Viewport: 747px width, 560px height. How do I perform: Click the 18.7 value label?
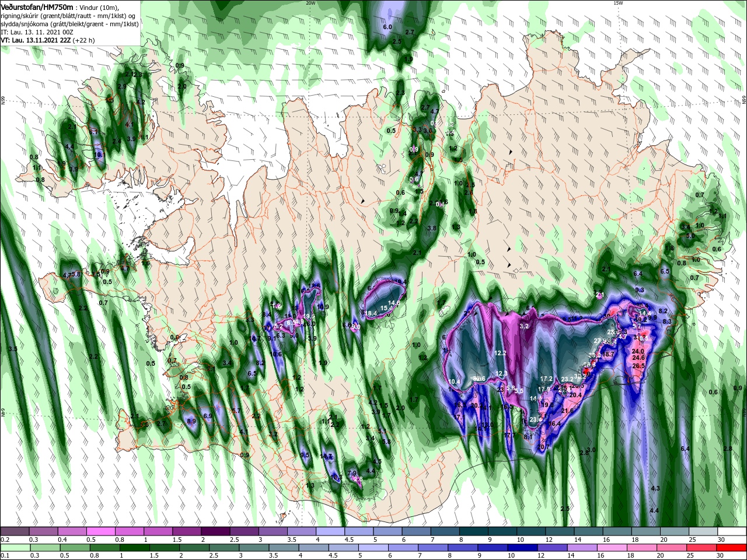pyautogui.click(x=609, y=354)
